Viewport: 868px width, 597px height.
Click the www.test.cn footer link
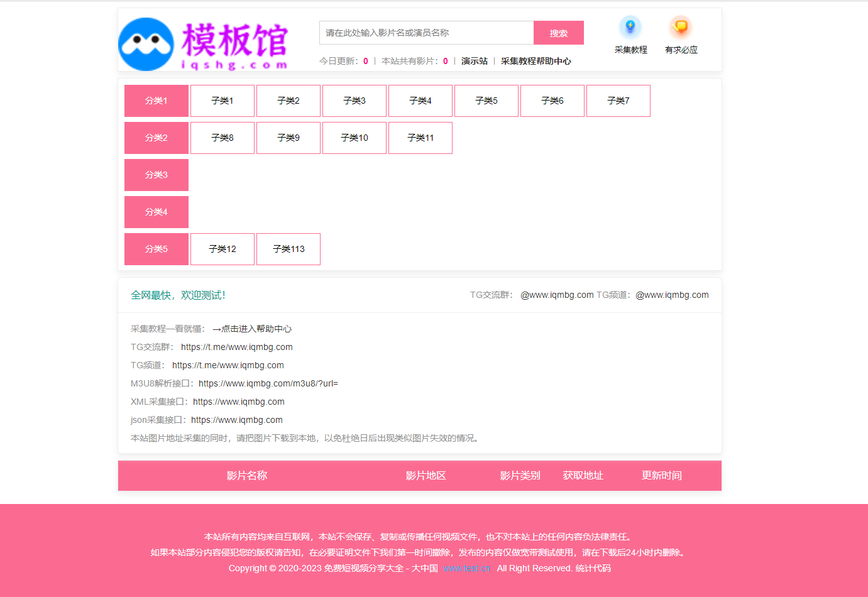[466, 568]
